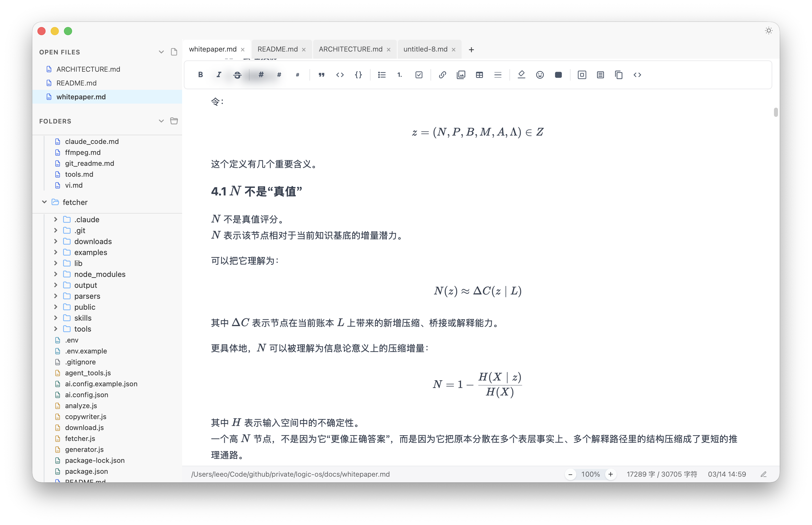Toggle bold formatting
The height and width of the screenshot is (525, 812).
pos(200,75)
